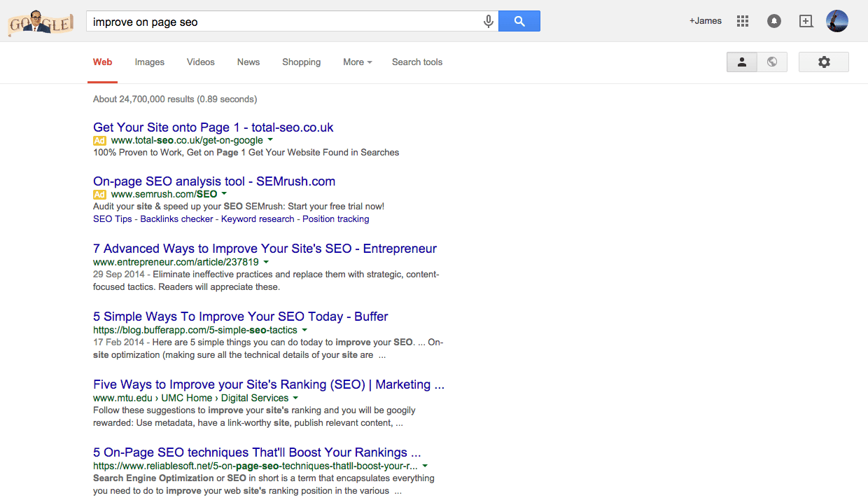This screenshot has height=498, width=868.
Task: Click the '29 Sep 2014' date text
Action: (x=119, y=274)
